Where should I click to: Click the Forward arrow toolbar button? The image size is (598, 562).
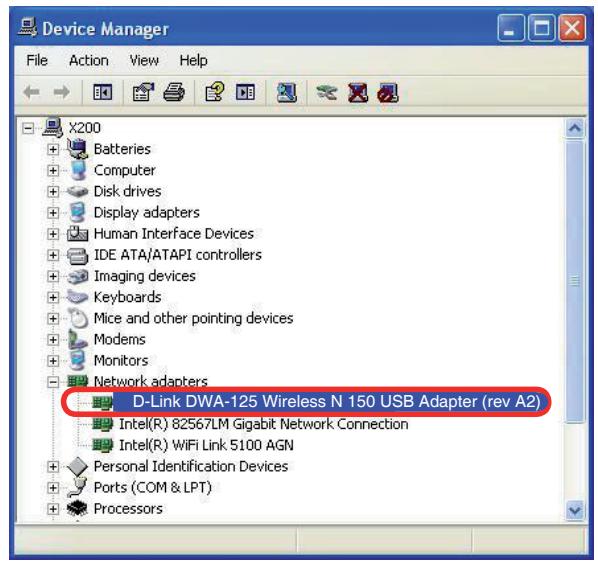click(x=61, y=92)
